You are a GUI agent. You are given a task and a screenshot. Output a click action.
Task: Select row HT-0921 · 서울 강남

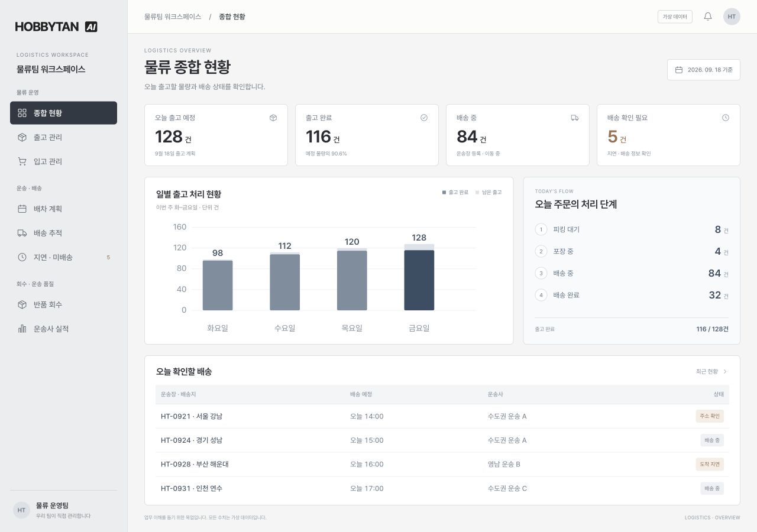point(442,416)
